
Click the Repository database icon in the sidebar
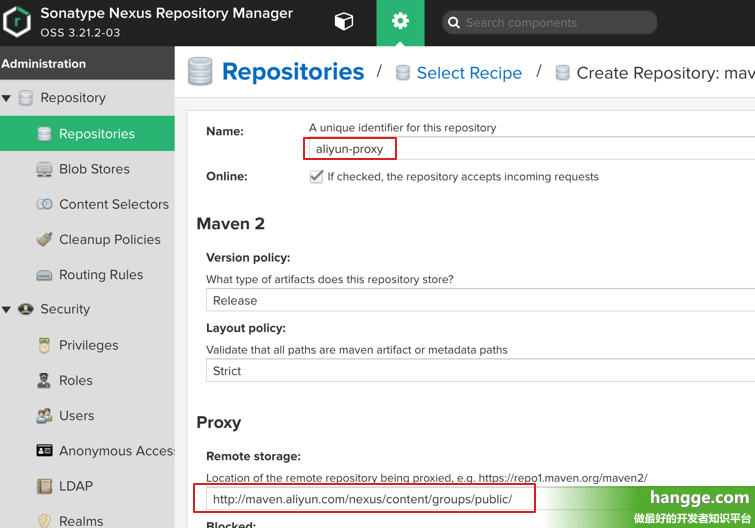(26, 98)
